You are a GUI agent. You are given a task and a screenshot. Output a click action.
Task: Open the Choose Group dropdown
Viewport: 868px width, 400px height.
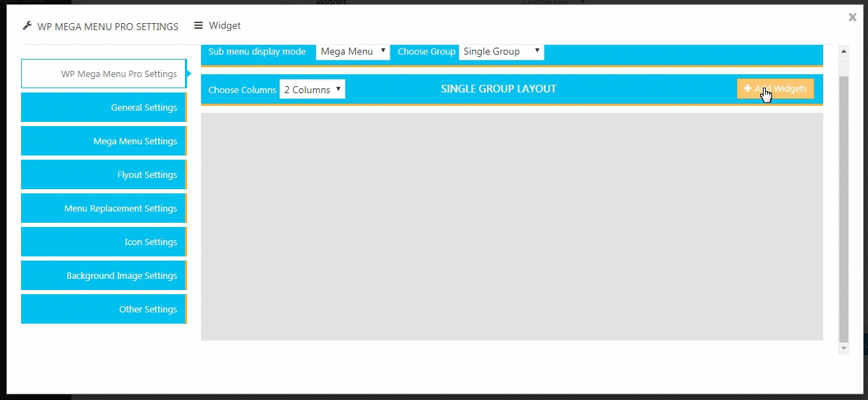[x=501, y=51]
